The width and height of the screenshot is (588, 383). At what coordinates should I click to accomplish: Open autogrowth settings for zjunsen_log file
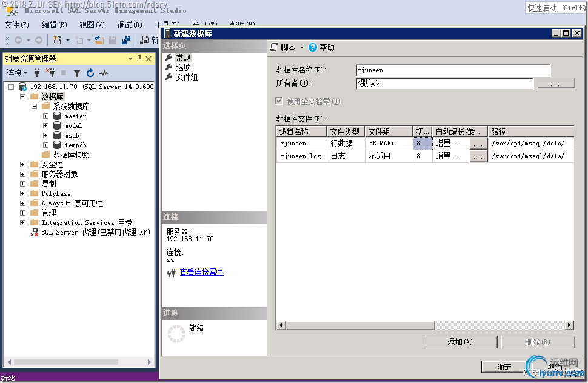(478, 156)
